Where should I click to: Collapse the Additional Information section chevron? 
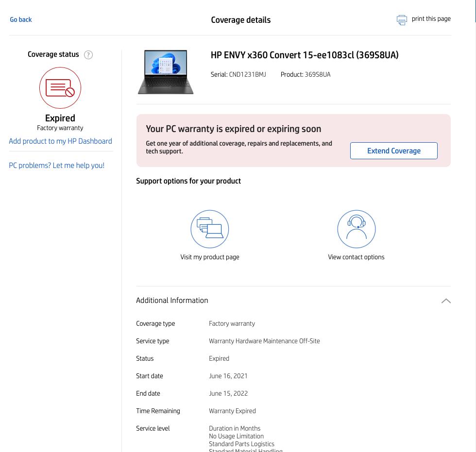[446, 301]
